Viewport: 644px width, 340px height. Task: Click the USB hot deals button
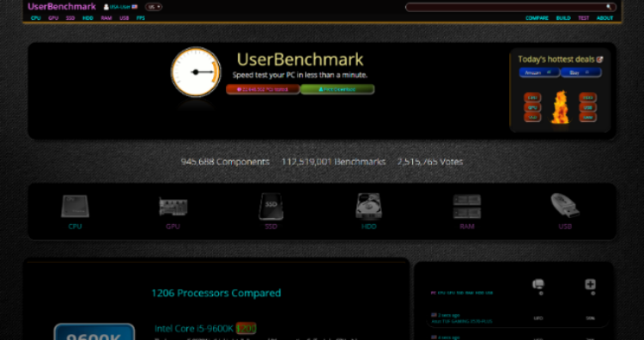tap(587, 107)
